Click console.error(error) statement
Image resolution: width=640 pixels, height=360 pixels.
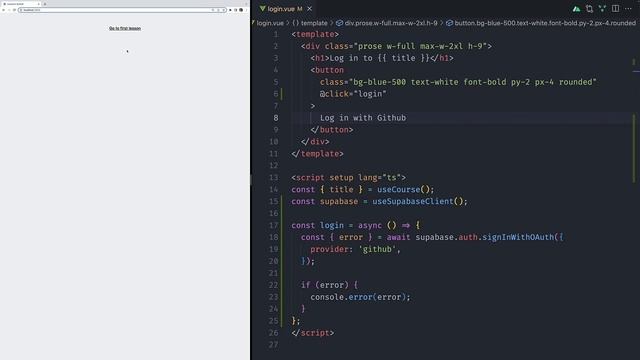point(360,297)
